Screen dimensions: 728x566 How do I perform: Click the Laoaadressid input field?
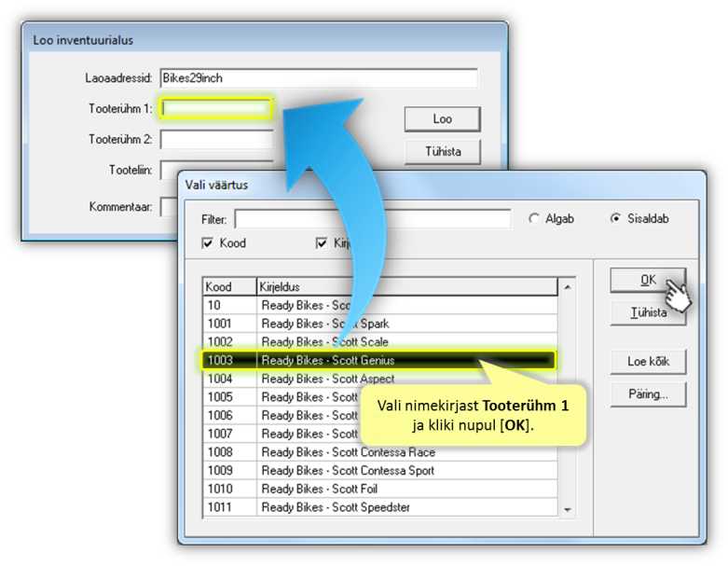319,78
